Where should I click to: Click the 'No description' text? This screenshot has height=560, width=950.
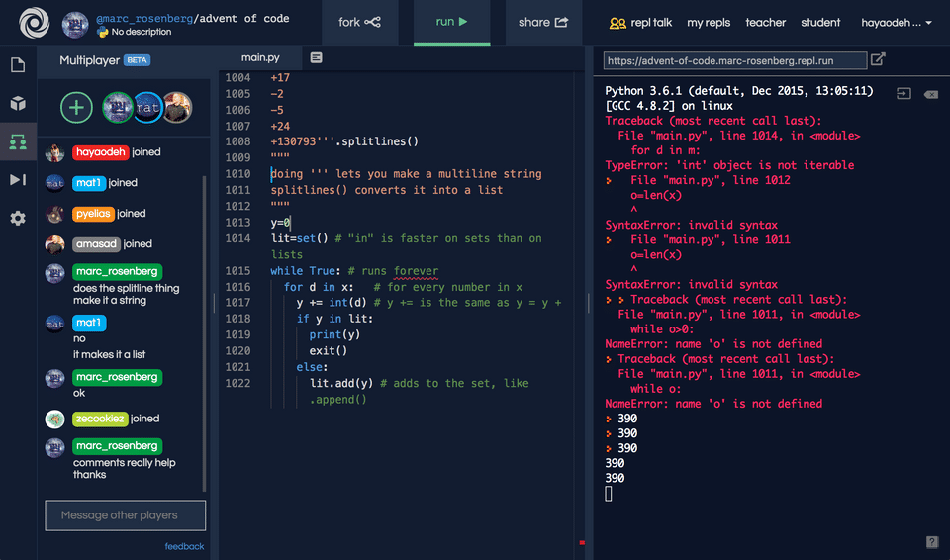142,32
